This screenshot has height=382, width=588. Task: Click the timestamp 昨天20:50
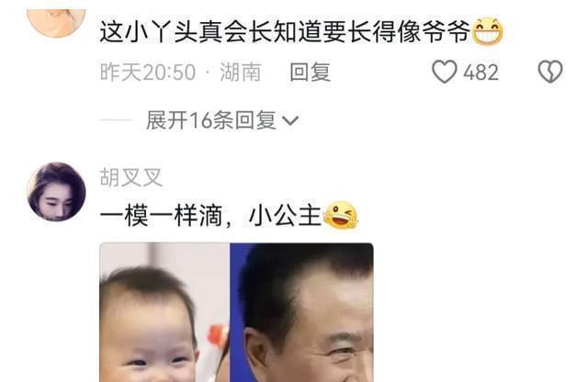click(x=148, y=72)
